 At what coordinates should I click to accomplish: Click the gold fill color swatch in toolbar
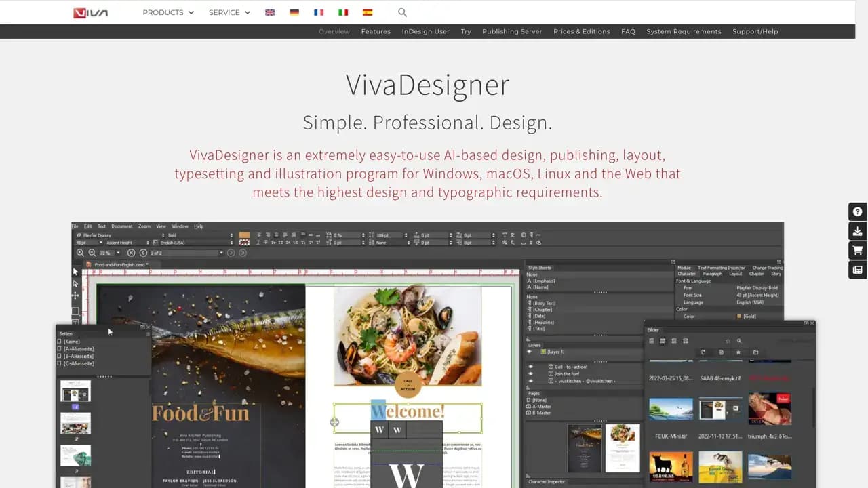[244, 235]
